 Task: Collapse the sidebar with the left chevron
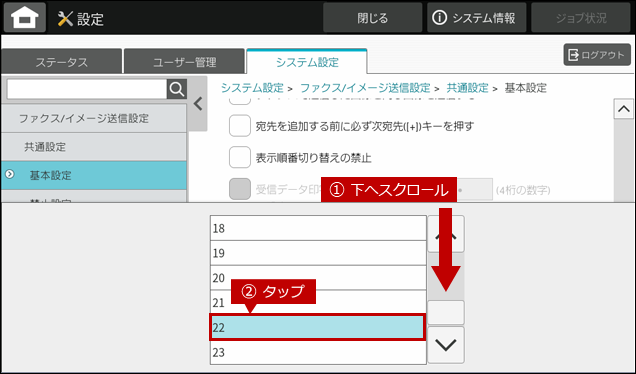pos(198,104)
